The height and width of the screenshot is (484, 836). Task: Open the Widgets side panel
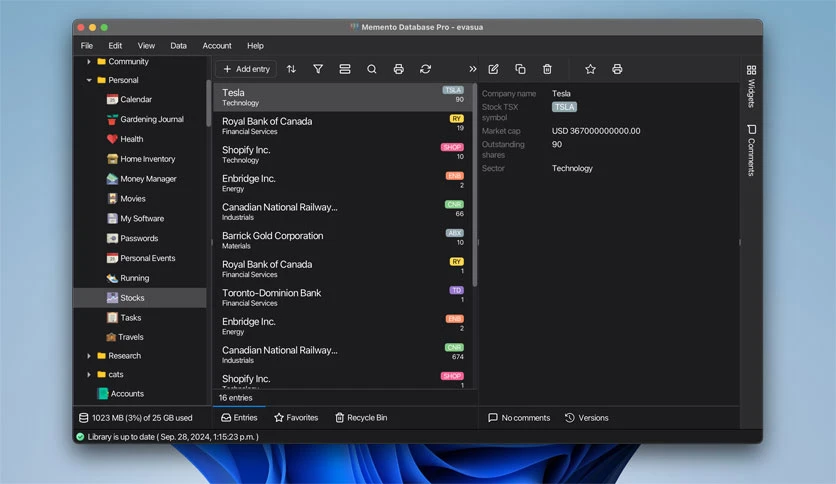coord(751,86)
